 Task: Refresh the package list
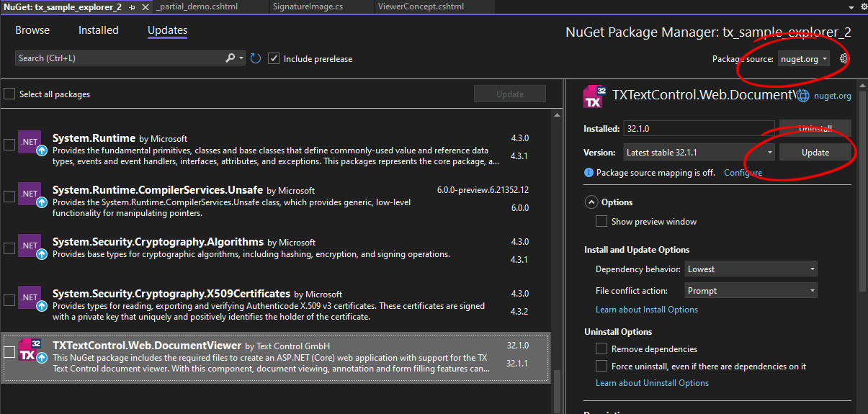tap(256, 58)
